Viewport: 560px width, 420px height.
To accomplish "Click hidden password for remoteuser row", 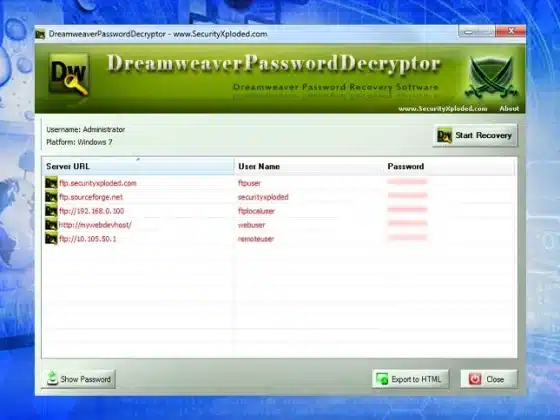I will (408, 238).
